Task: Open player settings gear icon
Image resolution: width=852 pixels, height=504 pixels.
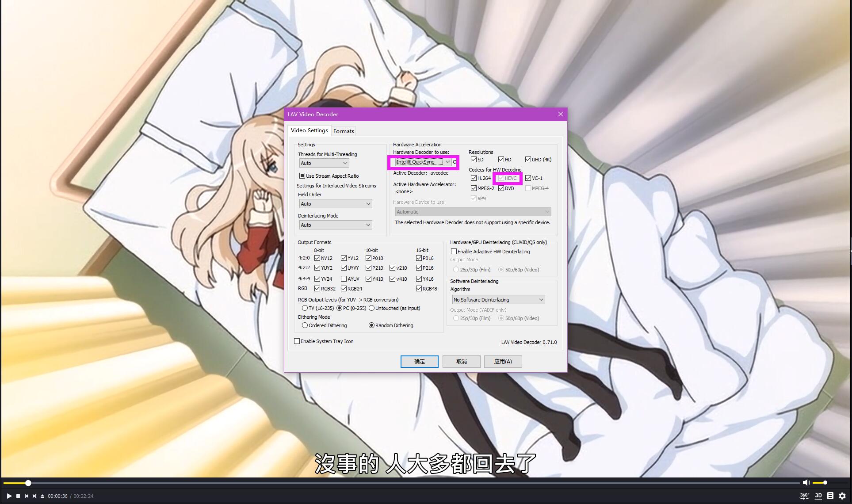Action: click(842, 496)
